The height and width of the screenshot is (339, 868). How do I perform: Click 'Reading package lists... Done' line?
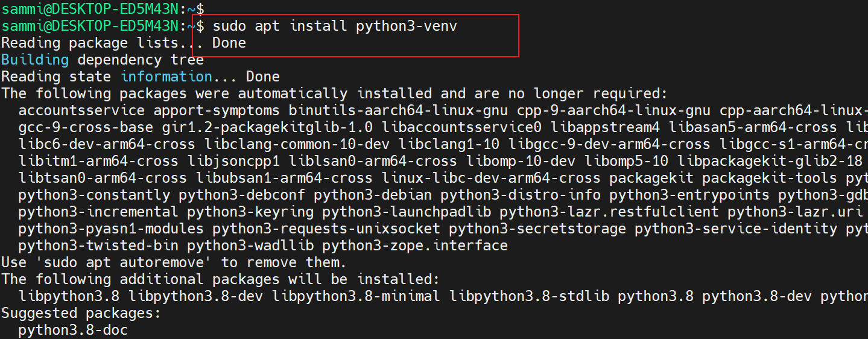click(x=124, y=43)
